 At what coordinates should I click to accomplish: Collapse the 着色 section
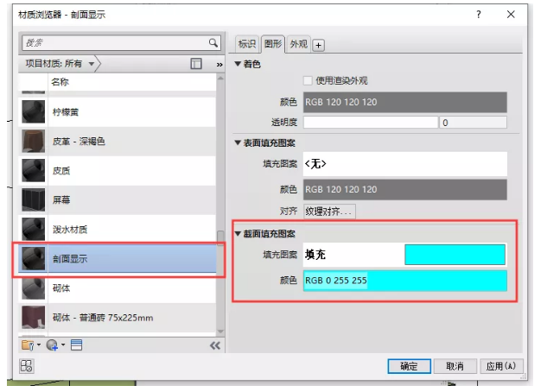click(239, 65)
